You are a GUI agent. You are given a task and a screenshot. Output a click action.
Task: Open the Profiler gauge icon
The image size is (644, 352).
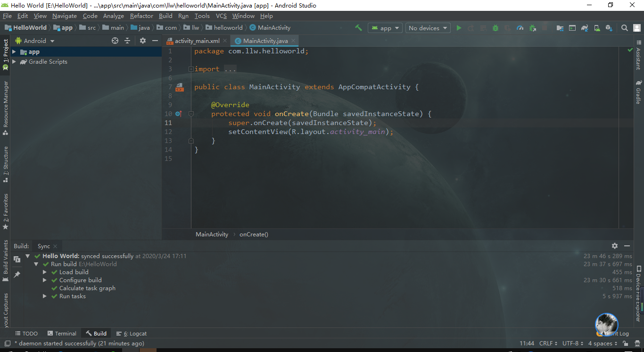pyautogui.click(x=520, y=28)
